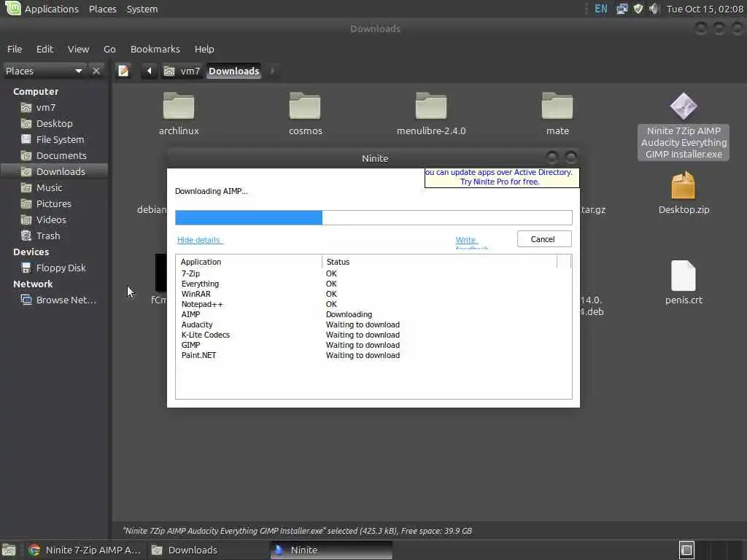Click the Browse Network icon
The width and height of the screenshot is (747, 560).
click(x=26, y=300)
